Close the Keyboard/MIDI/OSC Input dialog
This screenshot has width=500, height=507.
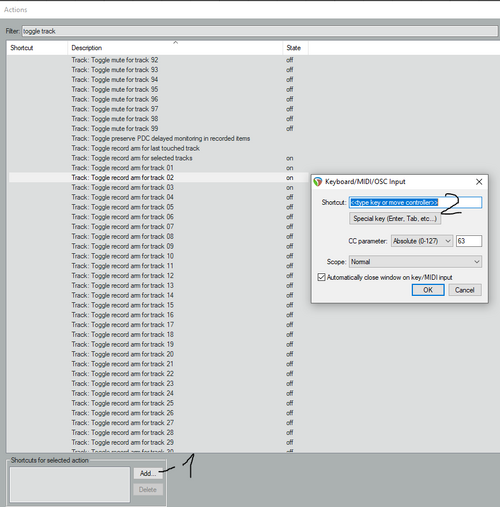click(x=479, y=182)
